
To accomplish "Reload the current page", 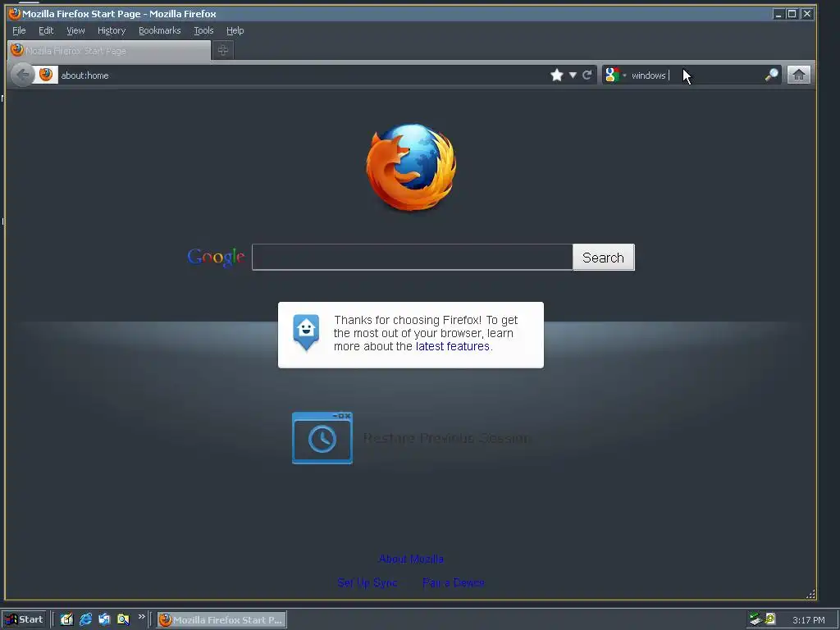I will click(x=587, y=75).
